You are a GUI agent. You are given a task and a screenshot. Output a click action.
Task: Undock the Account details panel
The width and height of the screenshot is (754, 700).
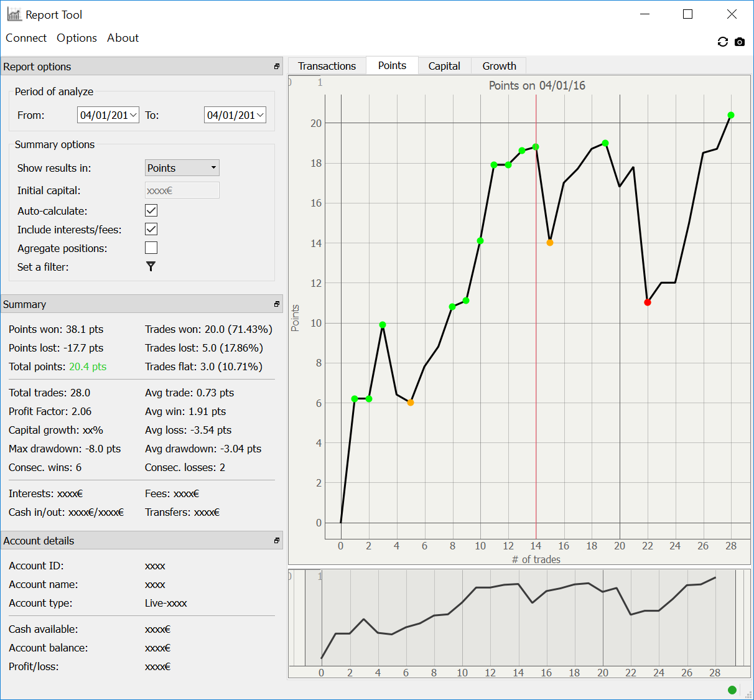[277, 541]
